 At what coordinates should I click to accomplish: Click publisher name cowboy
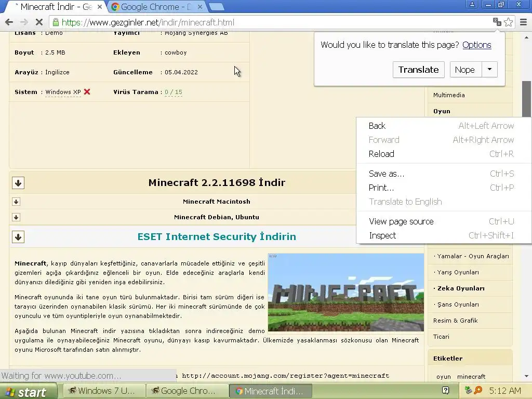[x=176, y=52]
